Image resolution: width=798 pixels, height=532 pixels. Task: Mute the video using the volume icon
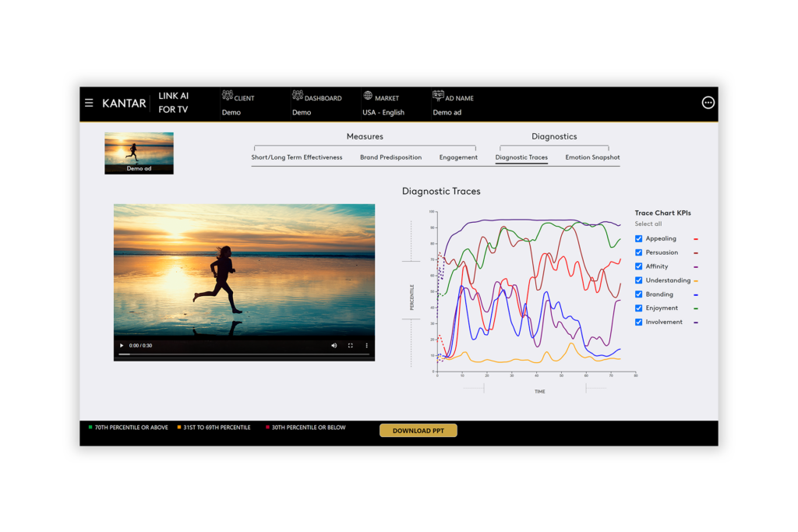click(334, 345)
